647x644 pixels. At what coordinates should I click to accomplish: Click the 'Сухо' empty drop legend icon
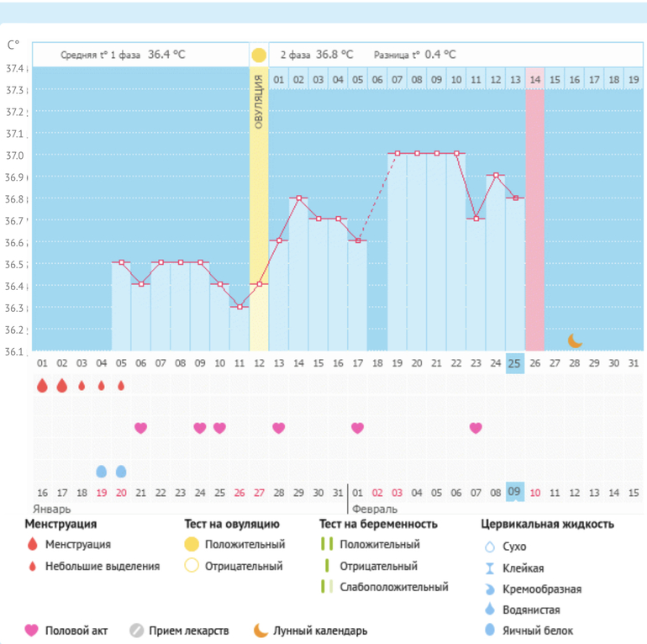(489, 546)
